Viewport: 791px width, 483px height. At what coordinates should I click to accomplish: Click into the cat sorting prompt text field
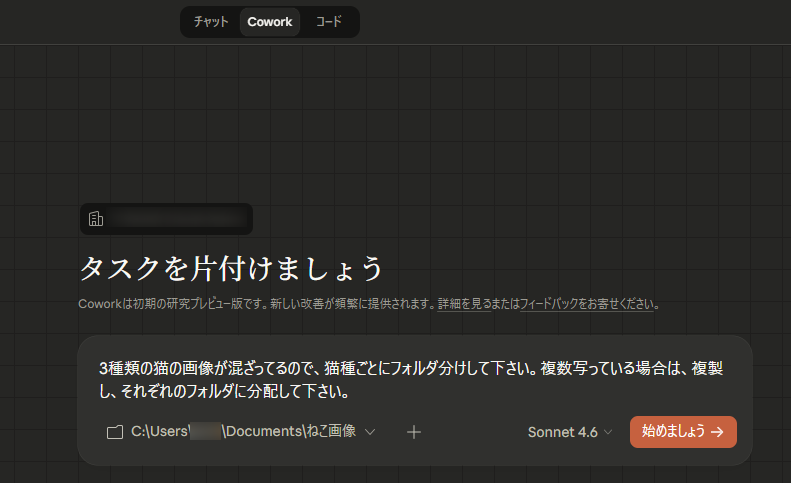411,380
